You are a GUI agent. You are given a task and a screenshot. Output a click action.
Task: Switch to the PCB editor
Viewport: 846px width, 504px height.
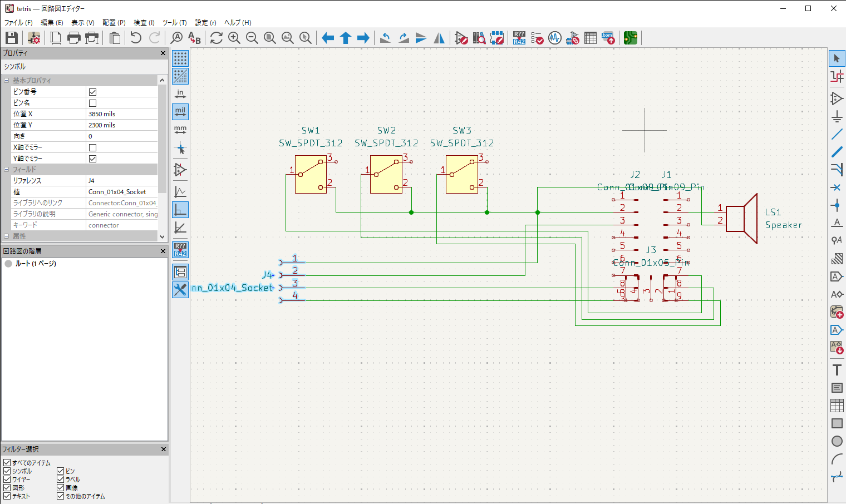[x=631, y=38]
